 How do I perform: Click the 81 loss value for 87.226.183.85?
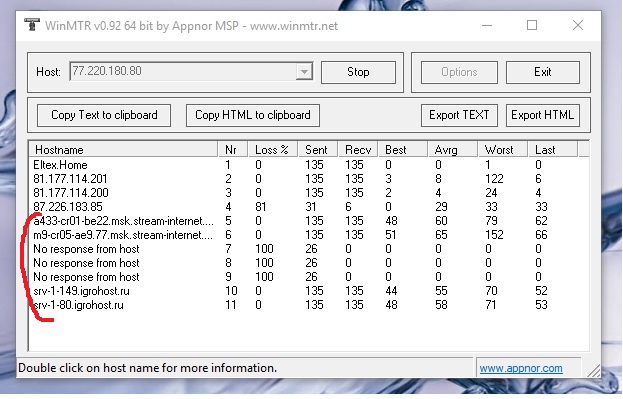point(261,207)
